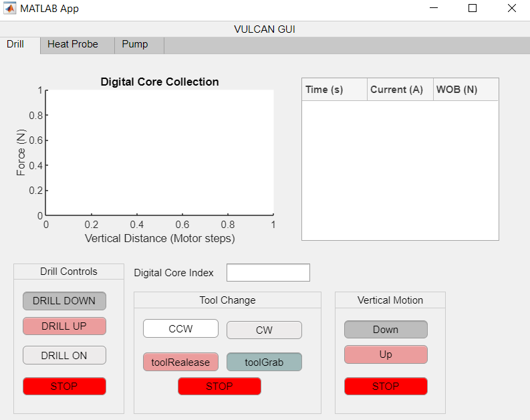Hit STOP in the Drill Controls panel
Viewport: 530px width, 420px height.
64,386
